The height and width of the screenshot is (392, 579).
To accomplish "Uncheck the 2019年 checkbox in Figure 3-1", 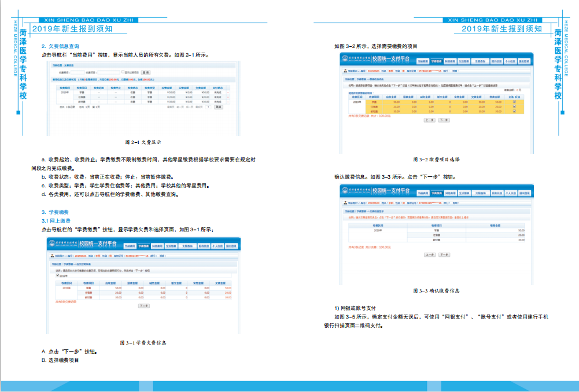I will 58,275.
